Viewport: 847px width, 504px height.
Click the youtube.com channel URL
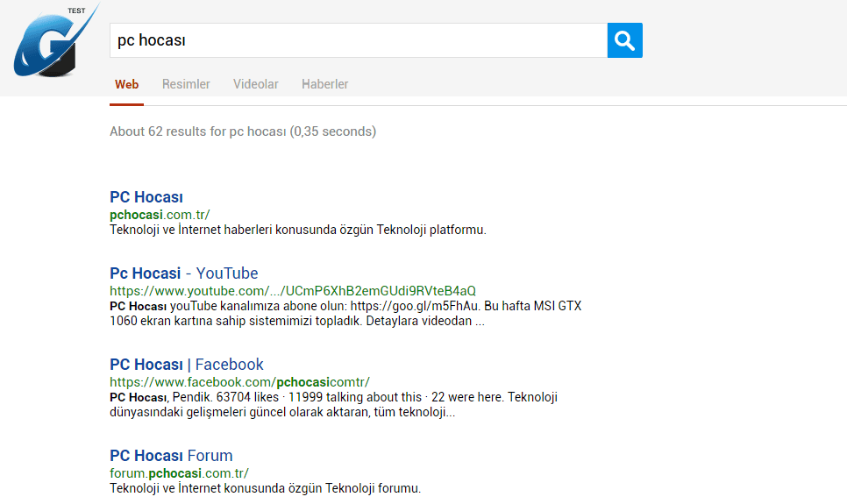point(293,291)
